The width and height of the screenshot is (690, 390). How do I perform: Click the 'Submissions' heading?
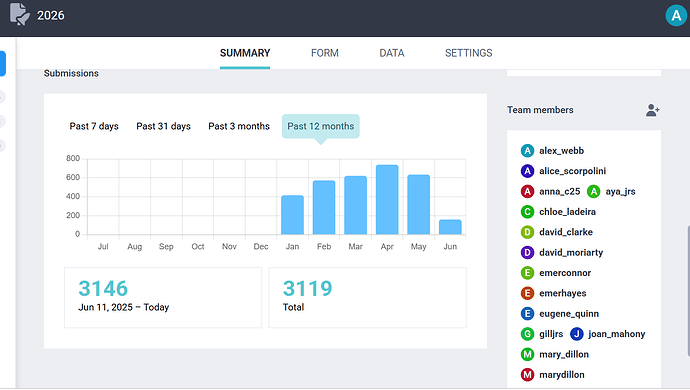click(71, 74)
